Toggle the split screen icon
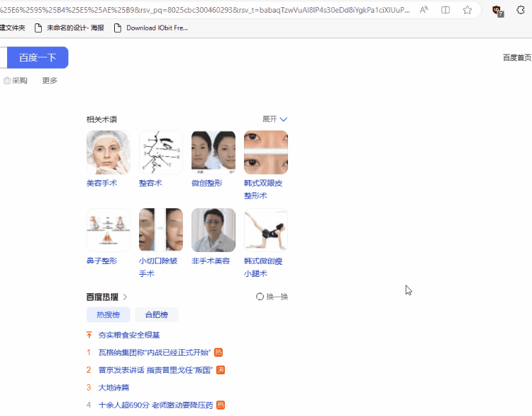The width and height of the screenshot is (532, 416). [445, 10]
